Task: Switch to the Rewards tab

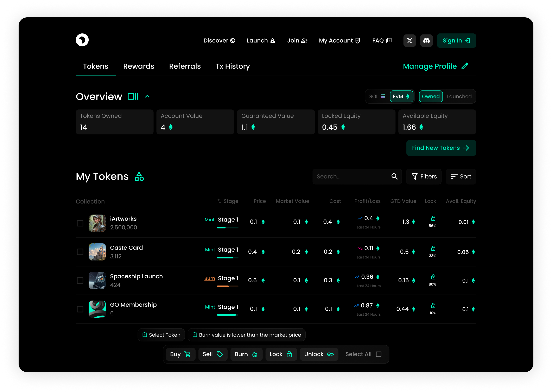Action: tap(139, 66)
